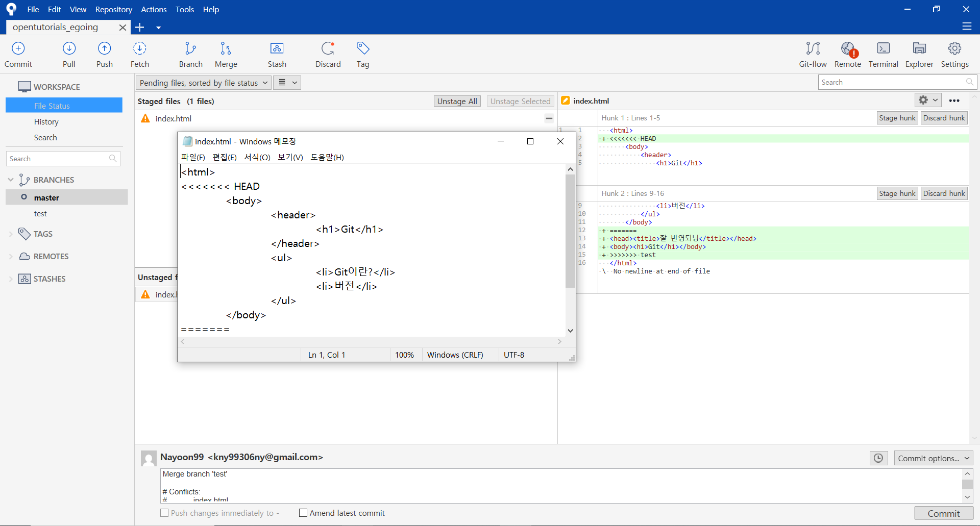The height and width of the screenshot is (526, 980).
Task: Click the author avatar thumbnail
Action: pyautogui.click(x=149, y=458)
